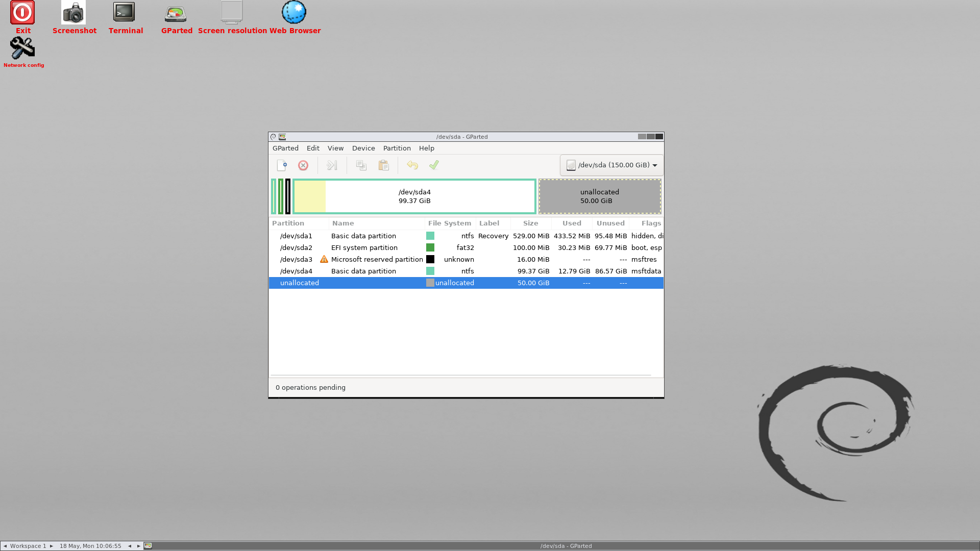Undo last operation via the Undo icon

[x=412, y=165]
